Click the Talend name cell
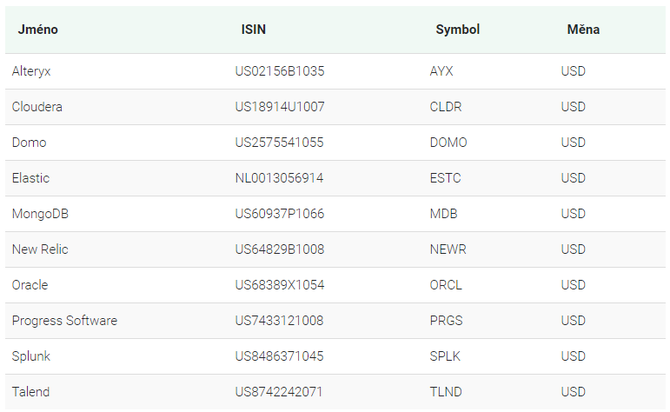 tap(31, 391)
